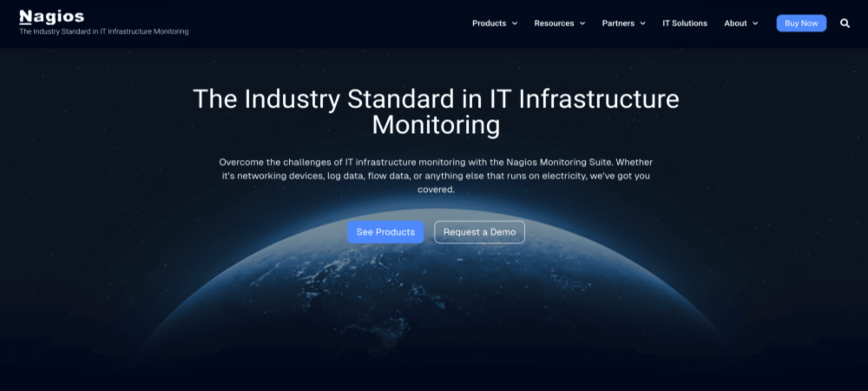Viewport: 868px width, 391px height.
Task: Open the search magnifier icon
Action: (x=845, y=23)
